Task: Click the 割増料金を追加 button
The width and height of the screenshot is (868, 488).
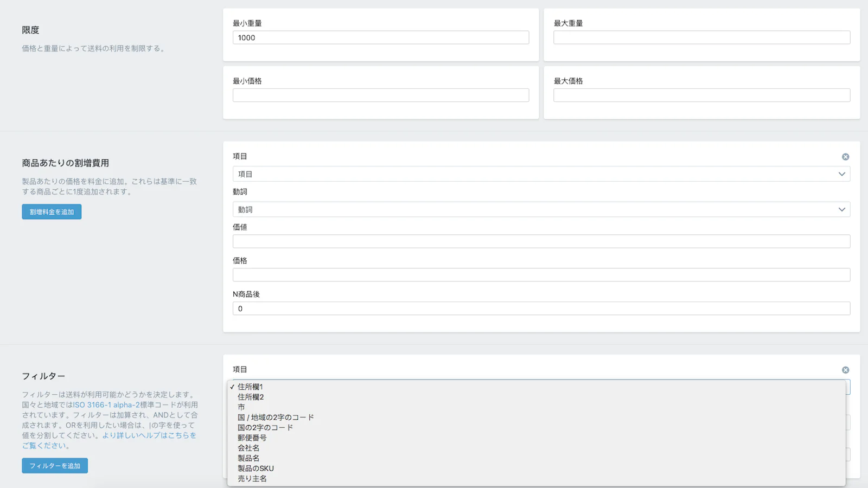Action: [x=52, y=212]
